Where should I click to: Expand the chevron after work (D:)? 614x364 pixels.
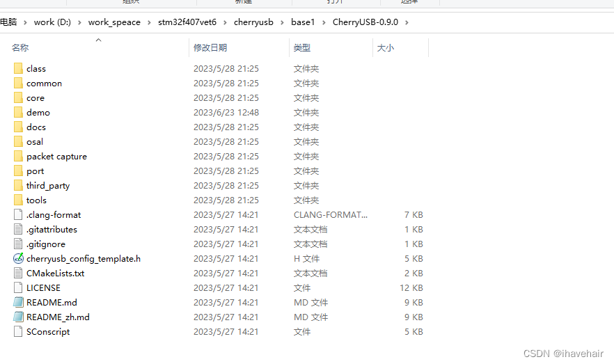(x=79, y=22)
